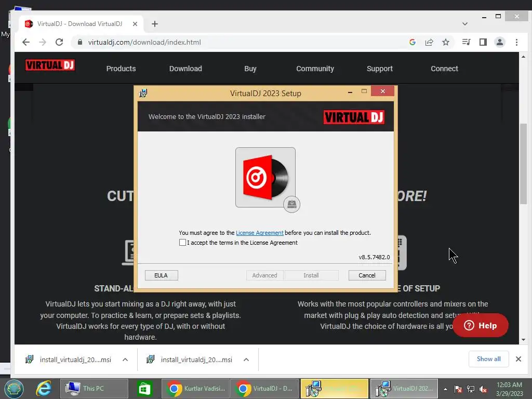Viewport: 532px width, 399px height.
Task: Click the Google icon in address bar
Action: (413, 42)
